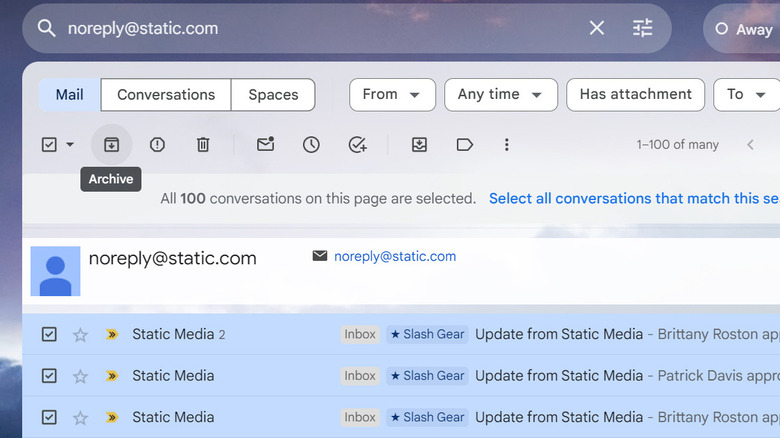Expand the select-all dropdown arrow
This screenshot has width=780, height=438.
[x=70, y=145]
